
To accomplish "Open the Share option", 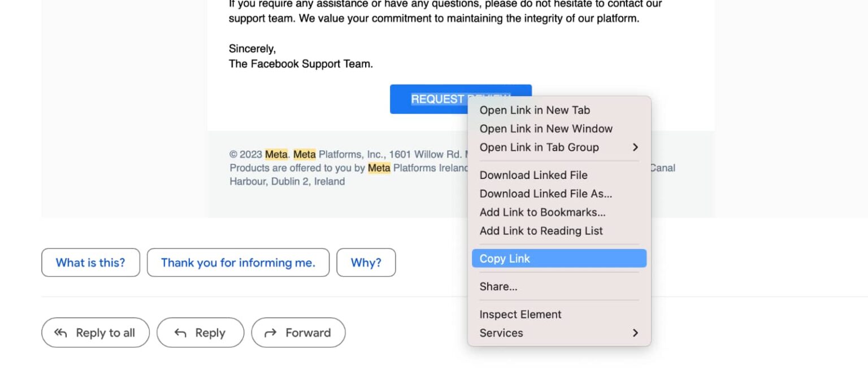I will (x=498, y=286).
